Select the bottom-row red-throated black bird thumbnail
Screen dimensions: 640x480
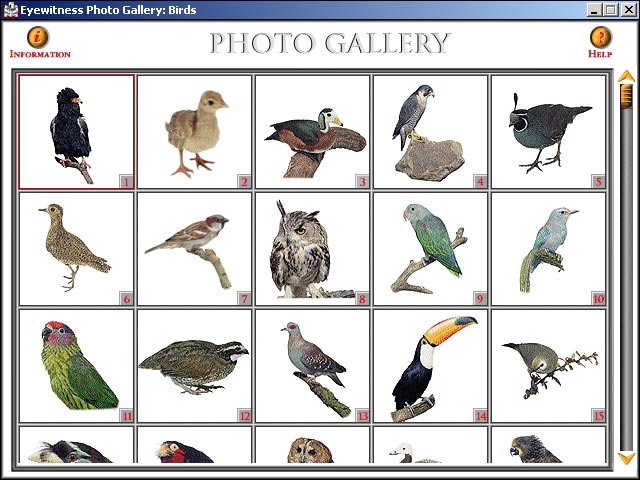tap(194, 445)
